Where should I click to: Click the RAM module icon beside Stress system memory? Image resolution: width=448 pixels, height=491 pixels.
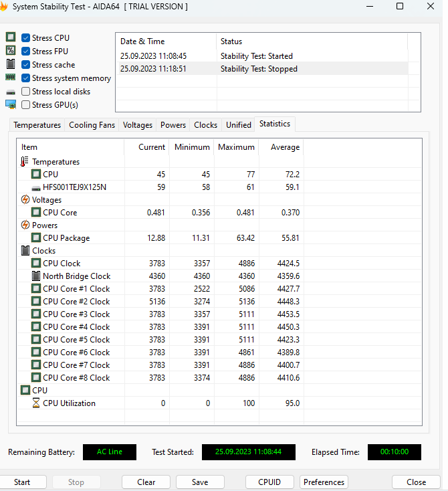[10, 77]
